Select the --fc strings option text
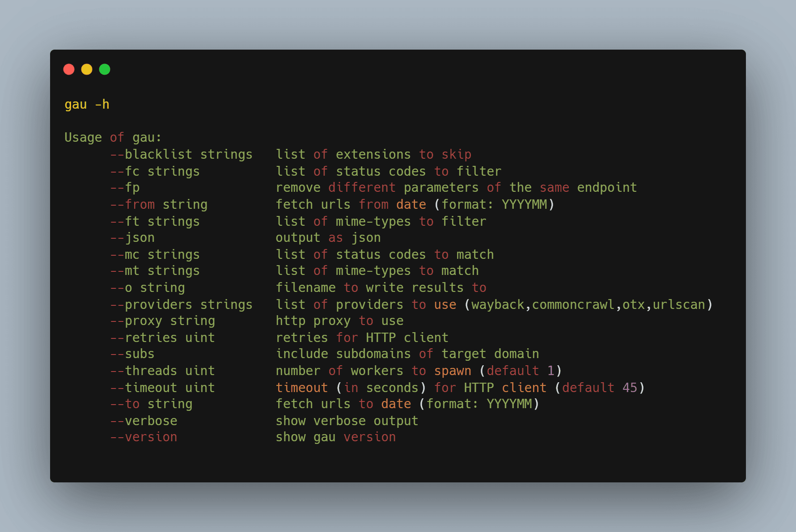Viewport: 796px width, 532px height. (x=155, y=172)
